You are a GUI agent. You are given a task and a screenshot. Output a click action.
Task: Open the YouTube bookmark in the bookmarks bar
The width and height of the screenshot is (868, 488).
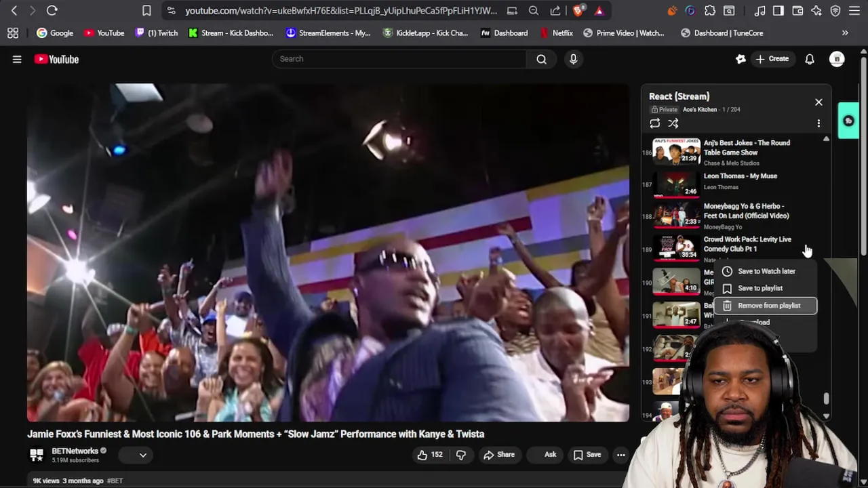[104, 33]
